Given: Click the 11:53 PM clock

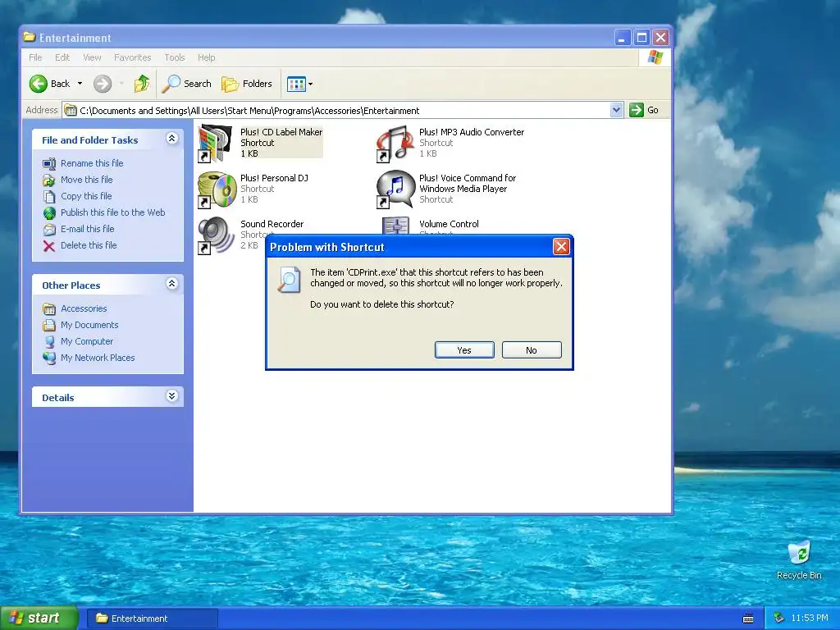Looking at the screenshot, I should 809,619.
